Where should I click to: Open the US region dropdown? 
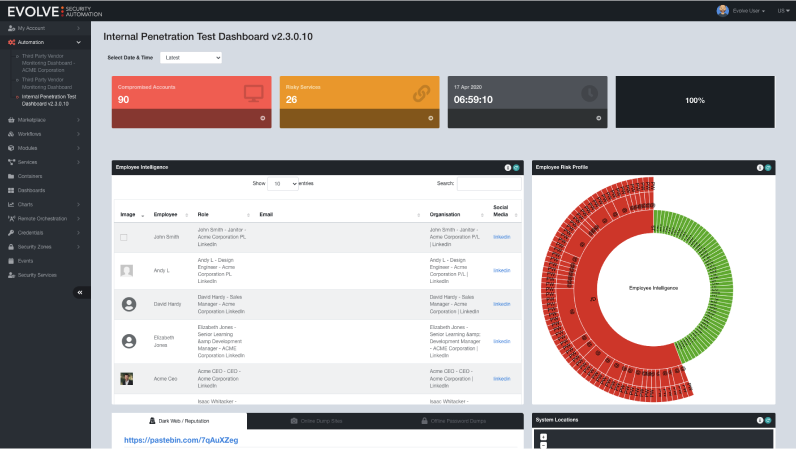[782, 10]
